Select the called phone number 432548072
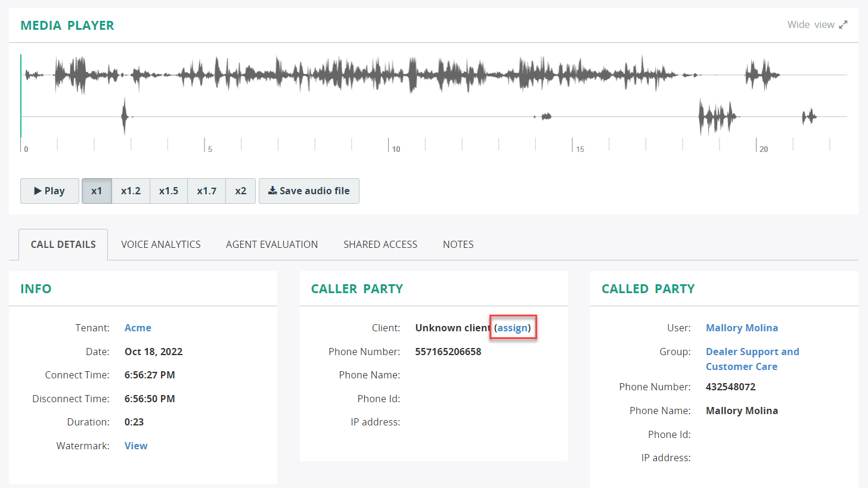 coord(731,387)
